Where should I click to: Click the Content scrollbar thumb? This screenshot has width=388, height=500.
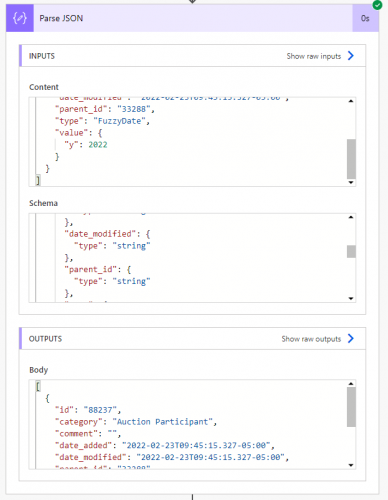point(351,159)
